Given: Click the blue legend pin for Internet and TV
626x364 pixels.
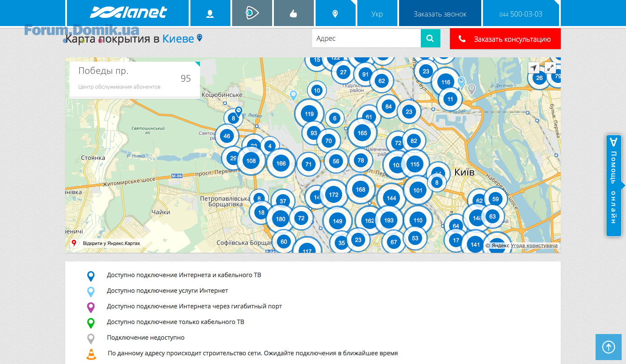Looking at the screenshot, I should pos(91,276).
